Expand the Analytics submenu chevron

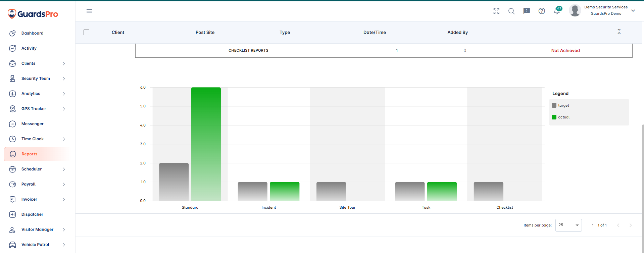(64, 94)
